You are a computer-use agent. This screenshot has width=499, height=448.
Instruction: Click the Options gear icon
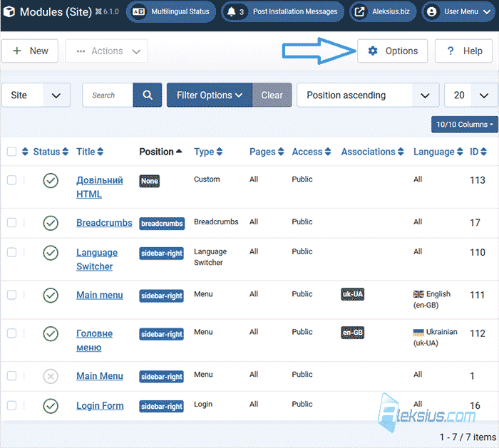click(373, 51)
